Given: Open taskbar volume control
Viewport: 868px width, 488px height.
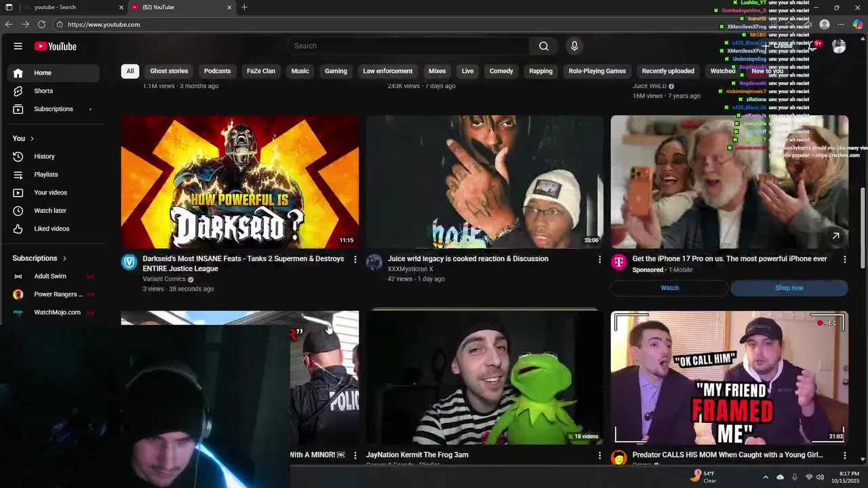Looking at the screenshot, I should point(820,477).
